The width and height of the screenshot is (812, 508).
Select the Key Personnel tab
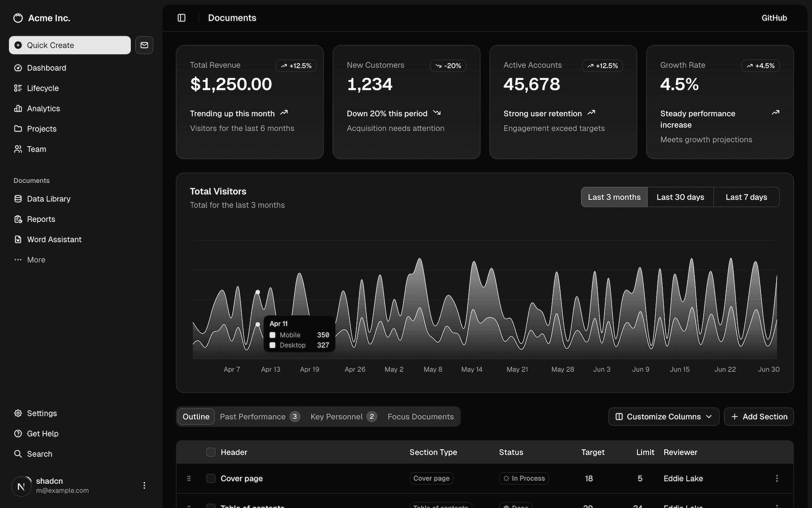tap(336, 416)
